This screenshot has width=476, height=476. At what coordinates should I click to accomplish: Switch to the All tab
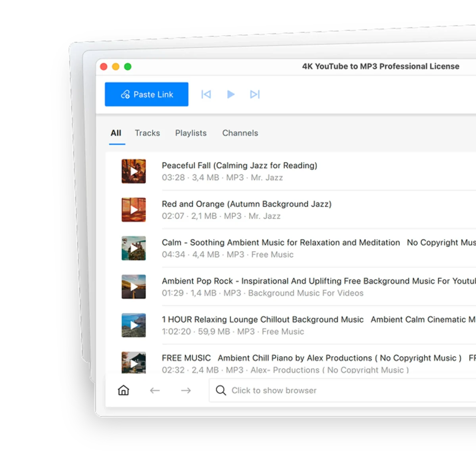coord(116,133)
